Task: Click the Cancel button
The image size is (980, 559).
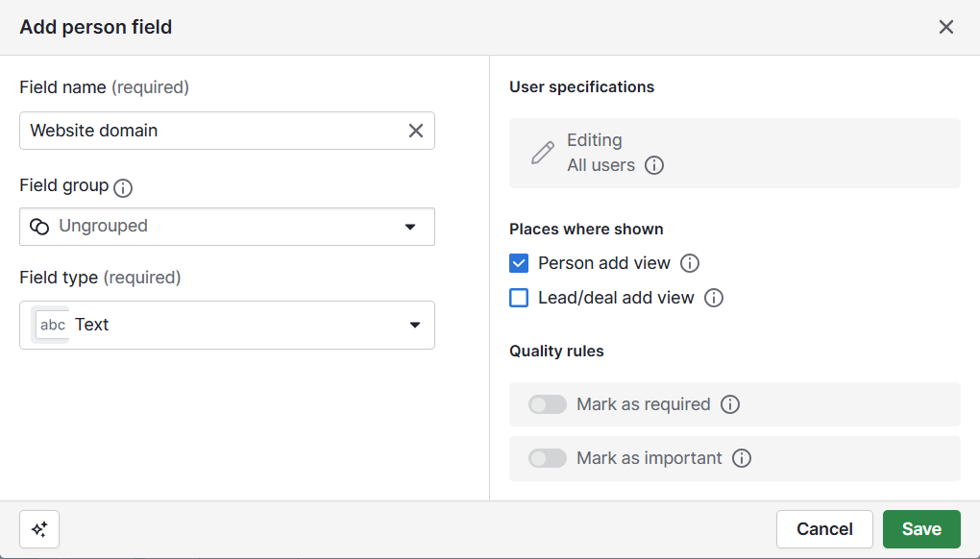Action: (824, 529)
